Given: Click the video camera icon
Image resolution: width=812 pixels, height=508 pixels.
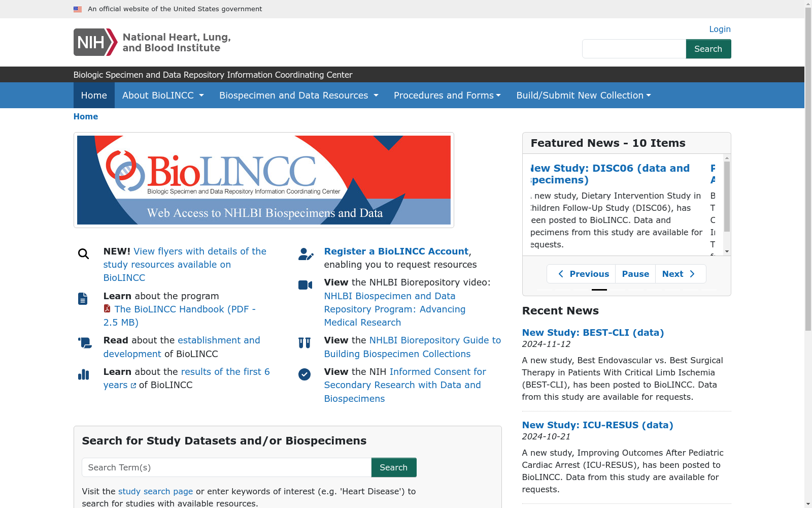Looking at the screenshot, I should 305,285.
